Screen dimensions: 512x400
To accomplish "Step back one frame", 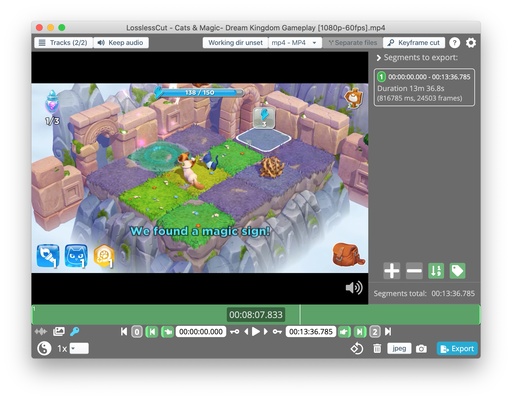I will [x=246, y=332].
